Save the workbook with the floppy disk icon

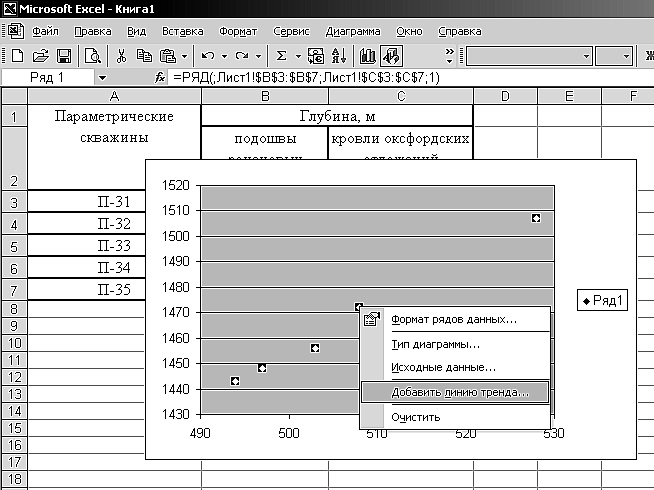tap(63, 55)
